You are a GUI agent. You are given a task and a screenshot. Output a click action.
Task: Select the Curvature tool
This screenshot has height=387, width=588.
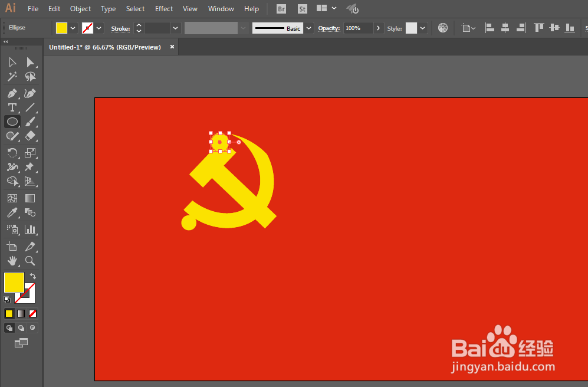(30, 93)
